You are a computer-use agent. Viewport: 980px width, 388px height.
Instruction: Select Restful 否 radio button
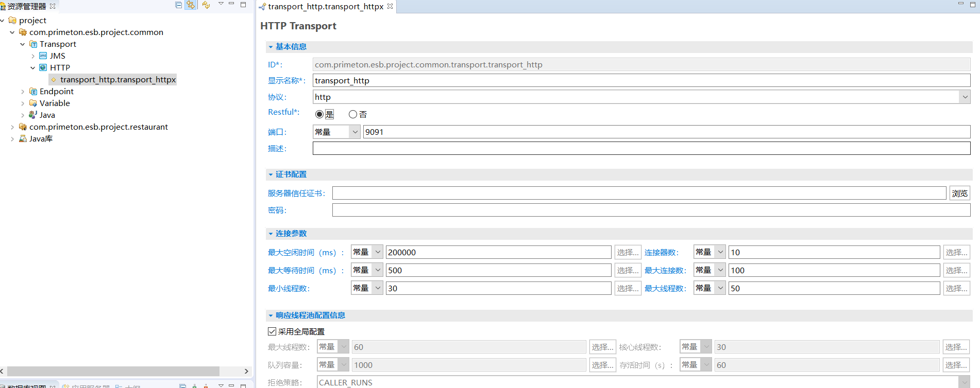[x=353, y=114]
